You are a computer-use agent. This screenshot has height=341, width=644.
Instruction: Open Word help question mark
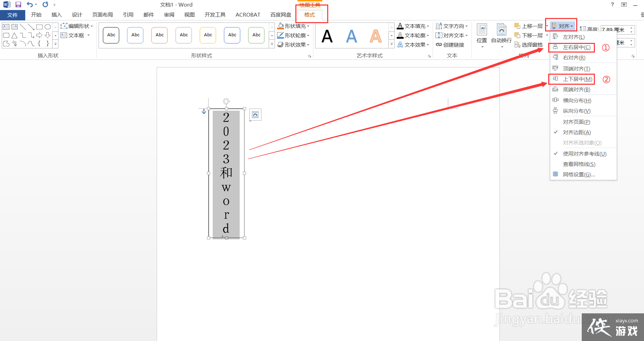613,4
